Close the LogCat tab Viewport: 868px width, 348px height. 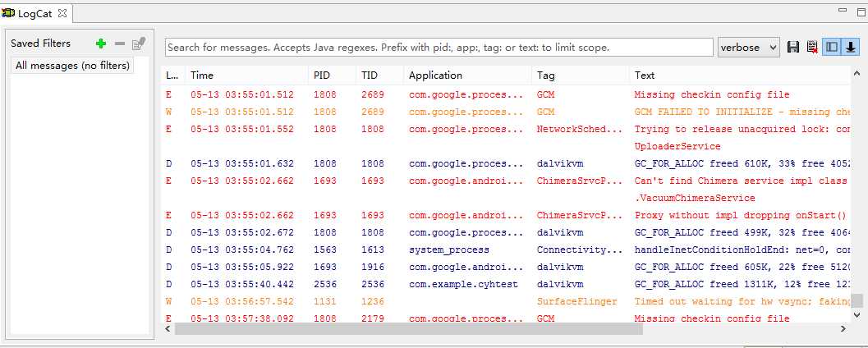[62, 13]
